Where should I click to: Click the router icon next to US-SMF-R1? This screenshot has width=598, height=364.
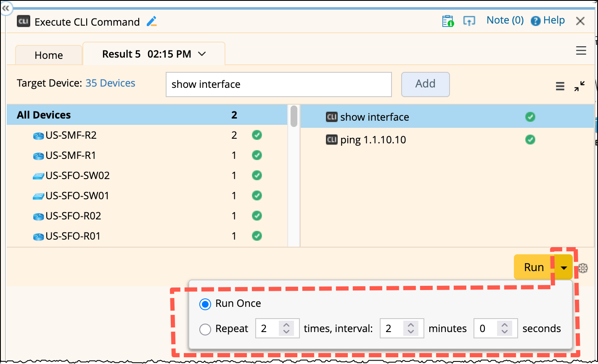[x=39, y=156]
